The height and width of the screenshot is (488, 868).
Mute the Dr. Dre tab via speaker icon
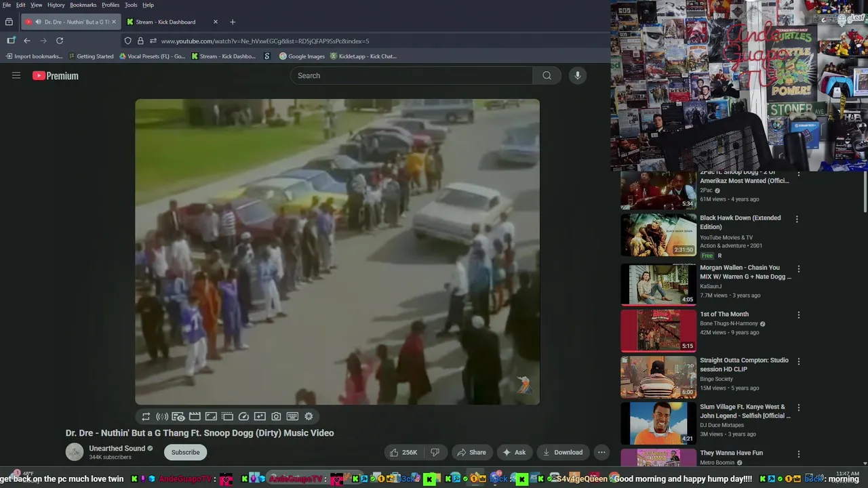coord(38,22)
